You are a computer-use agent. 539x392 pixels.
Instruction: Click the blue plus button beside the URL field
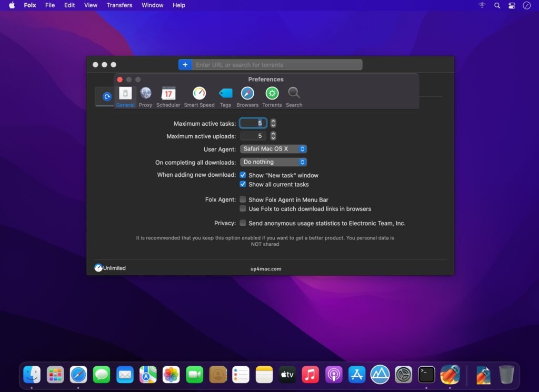(x=185, y=64)
